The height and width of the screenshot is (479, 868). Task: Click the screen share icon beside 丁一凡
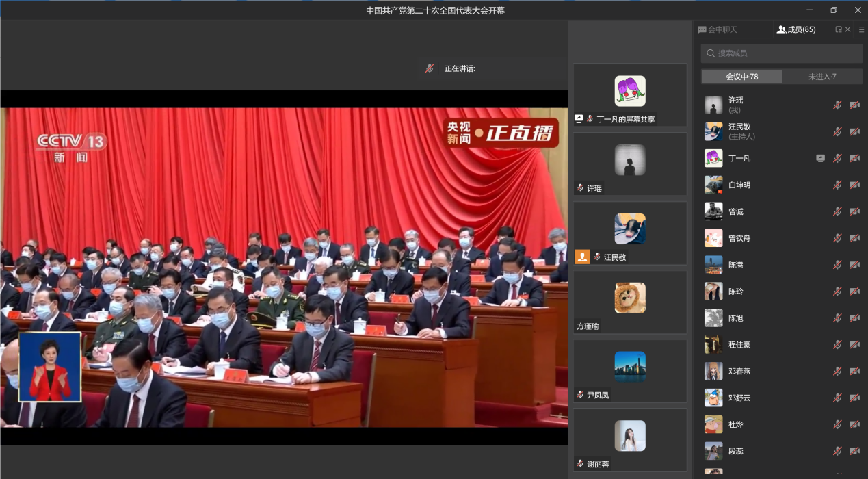click(820, 158)
